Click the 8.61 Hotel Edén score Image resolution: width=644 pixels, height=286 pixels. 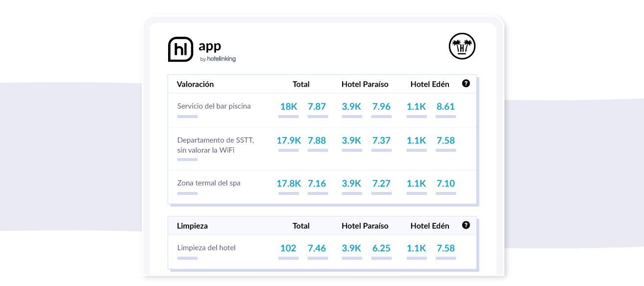click(x=446, y=106)
